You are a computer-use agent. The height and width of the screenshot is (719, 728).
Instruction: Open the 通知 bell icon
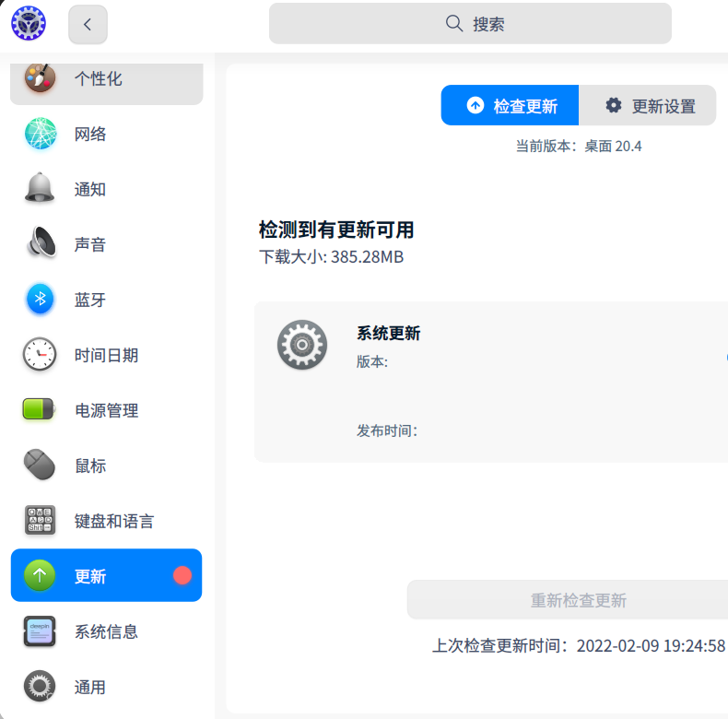point(40,188)
